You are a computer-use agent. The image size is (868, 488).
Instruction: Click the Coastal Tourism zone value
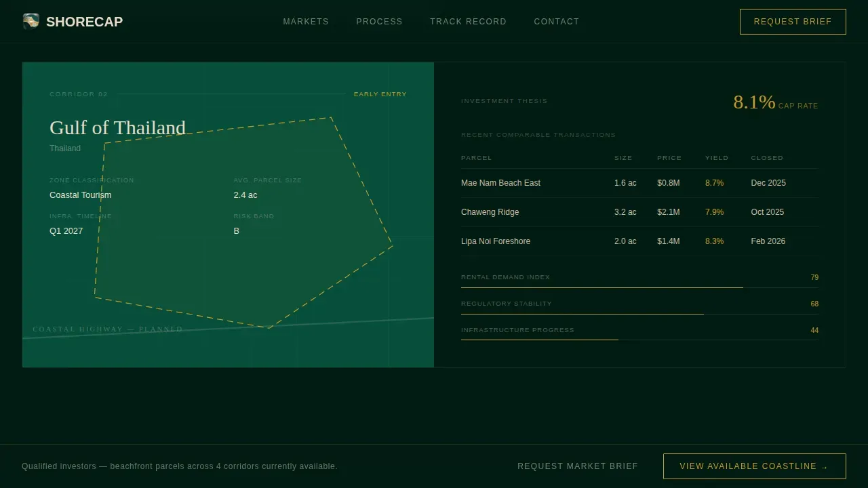(81, 195)
